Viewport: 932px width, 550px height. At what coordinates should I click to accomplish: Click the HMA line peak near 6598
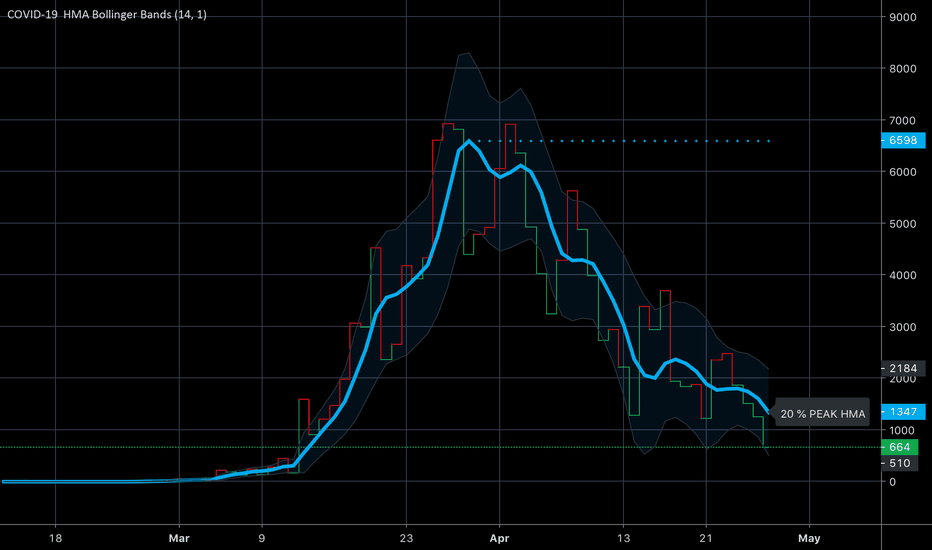click(468, 142)
